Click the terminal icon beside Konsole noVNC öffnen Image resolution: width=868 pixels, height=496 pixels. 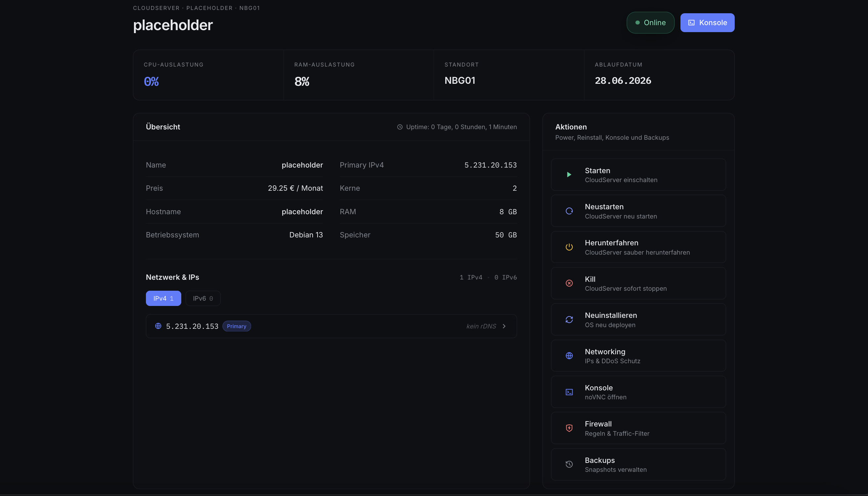[x=569, y=392]
